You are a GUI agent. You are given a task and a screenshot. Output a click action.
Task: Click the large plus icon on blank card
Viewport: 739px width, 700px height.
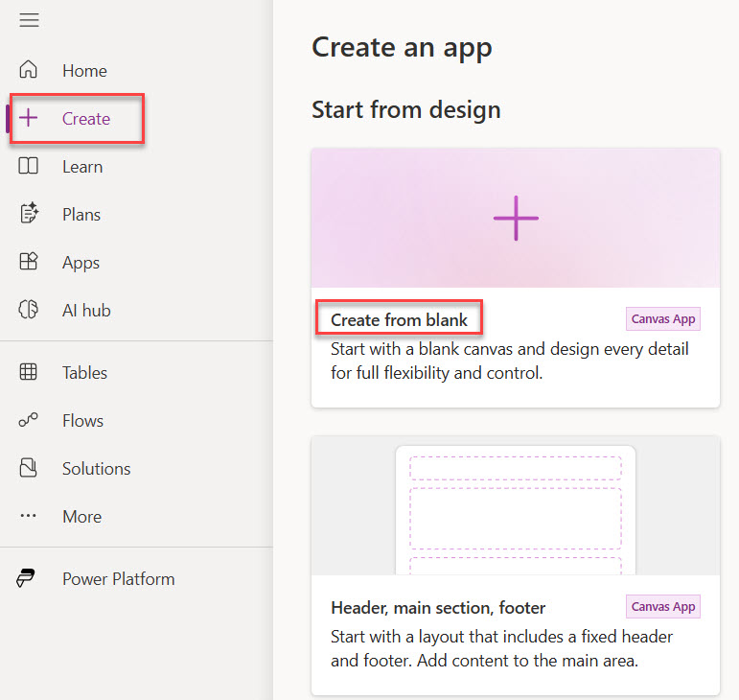[516, 219]
